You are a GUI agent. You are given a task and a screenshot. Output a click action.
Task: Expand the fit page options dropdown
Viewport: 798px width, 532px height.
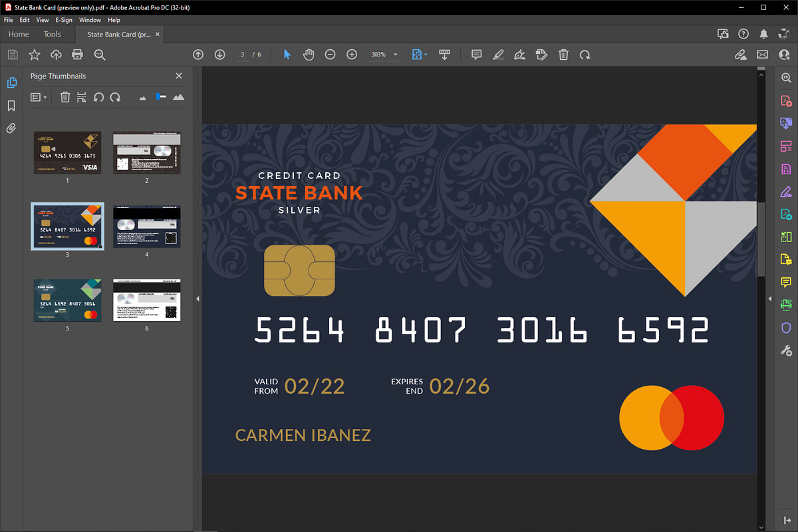point(426,55)
